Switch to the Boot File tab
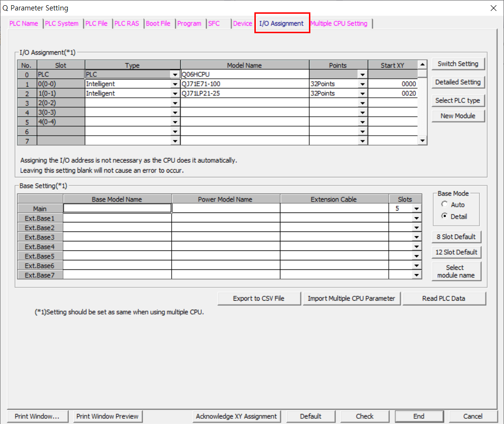 158,23
